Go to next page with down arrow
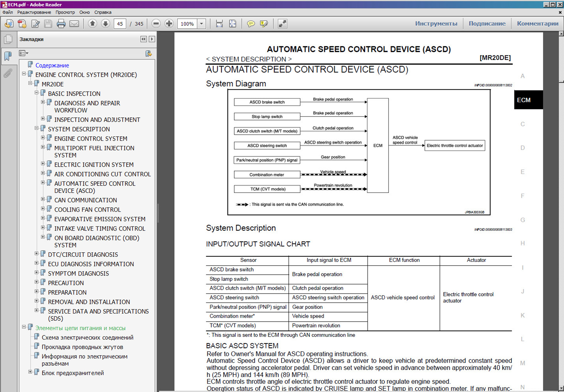The height and width of the screenshot is (392, 564). pos(106,24)
